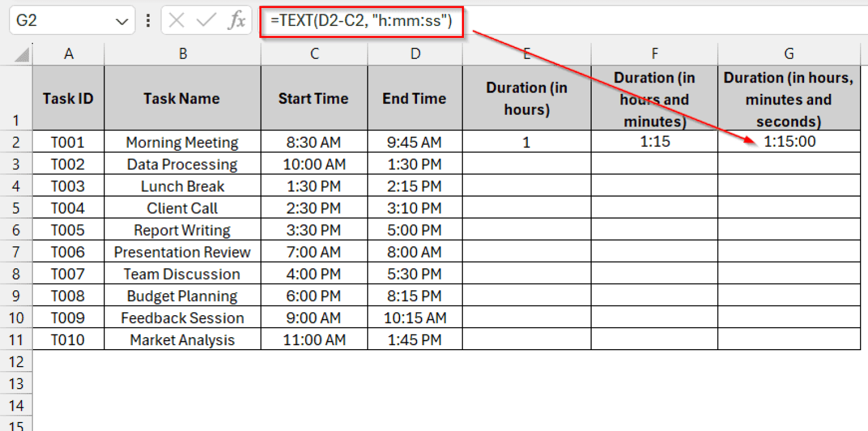This screenshot has height=431, width=868.
Task: Click empty row 13 header
Action: pyautogui.click(x=16, y=383)
